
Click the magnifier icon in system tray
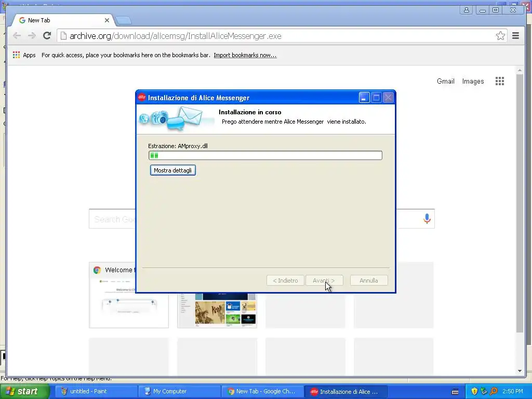coord(494,391)
